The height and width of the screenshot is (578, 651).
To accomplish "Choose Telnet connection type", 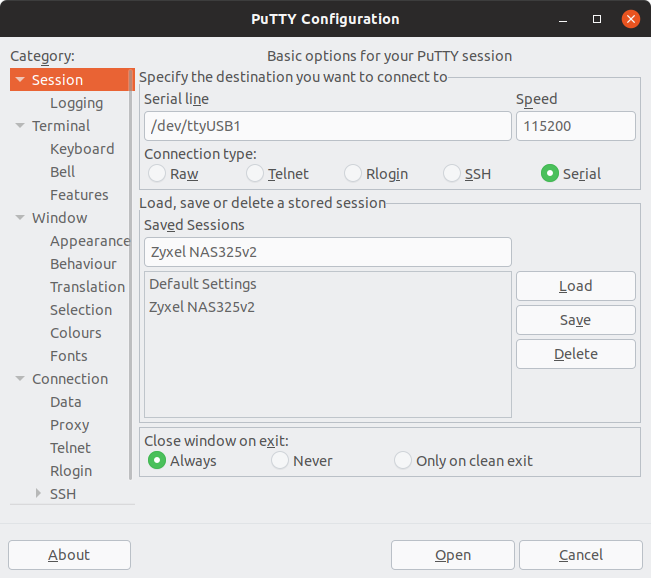I will coord(255,174).
